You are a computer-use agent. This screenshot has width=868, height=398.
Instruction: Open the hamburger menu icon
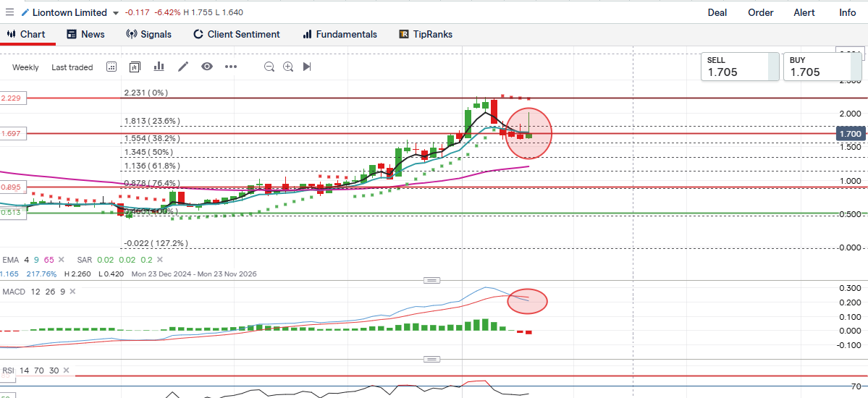pyautogui.click(x=9, y=12)
